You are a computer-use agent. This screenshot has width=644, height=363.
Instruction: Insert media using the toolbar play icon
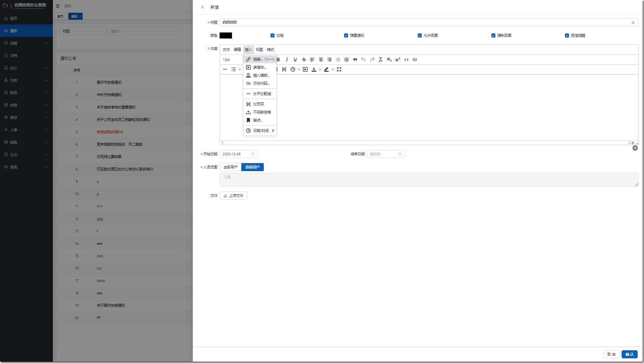(305, 69)
